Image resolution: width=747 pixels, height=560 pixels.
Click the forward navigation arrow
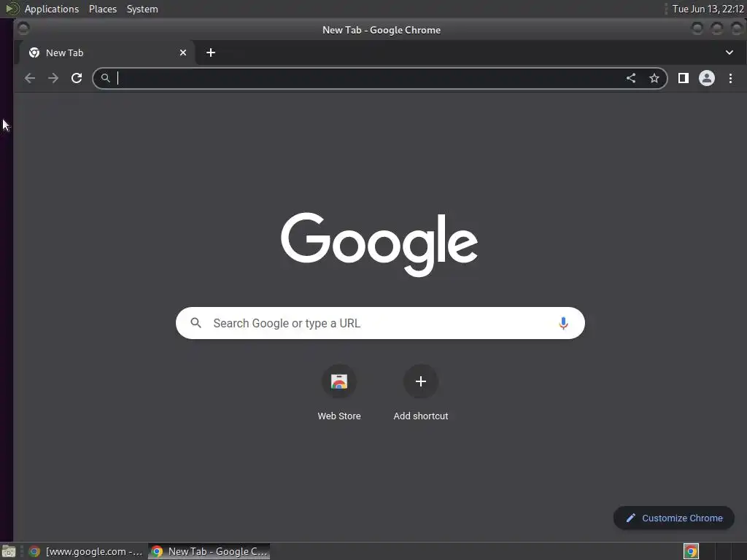coord(53,78)
